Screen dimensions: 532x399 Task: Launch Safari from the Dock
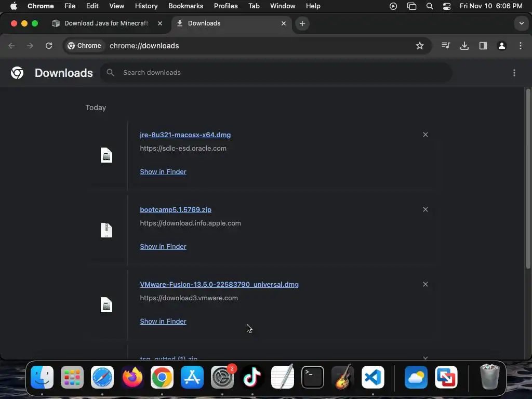click(x=102, y=377)
